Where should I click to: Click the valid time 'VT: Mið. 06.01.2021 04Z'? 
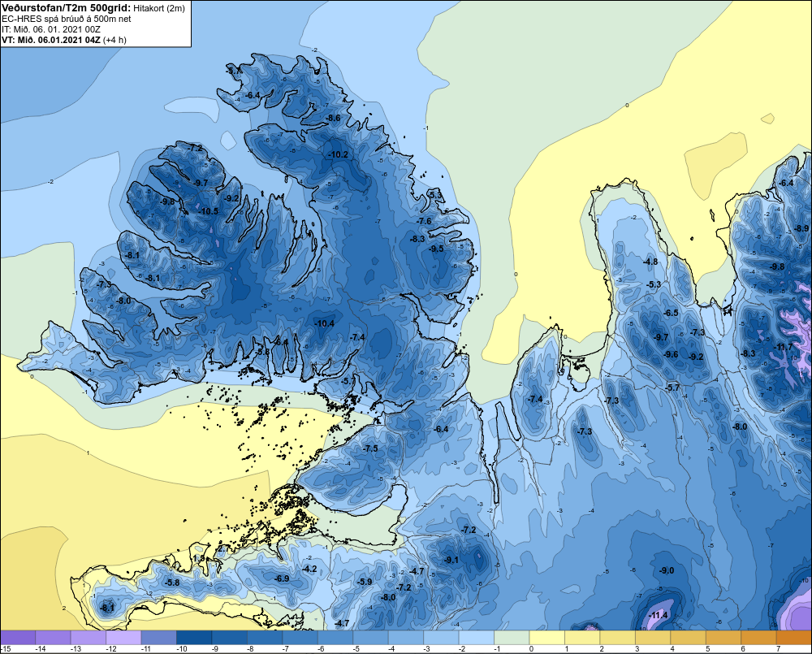pos(50,40)
